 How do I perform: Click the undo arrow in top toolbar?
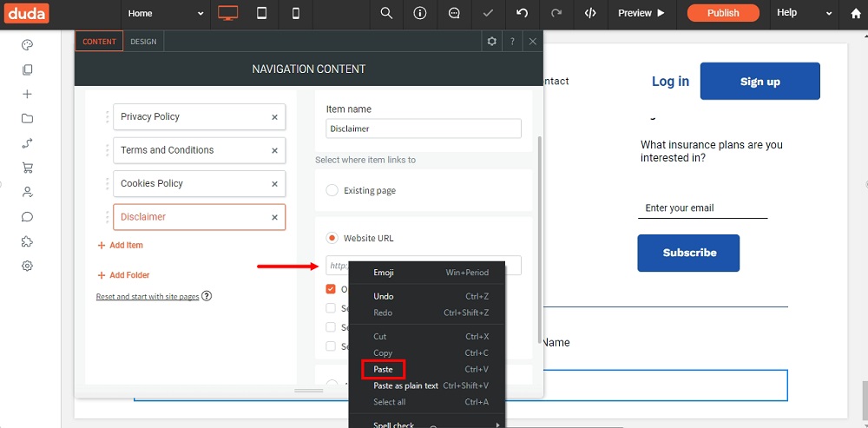pyautogui.click(x=522, y=13)
